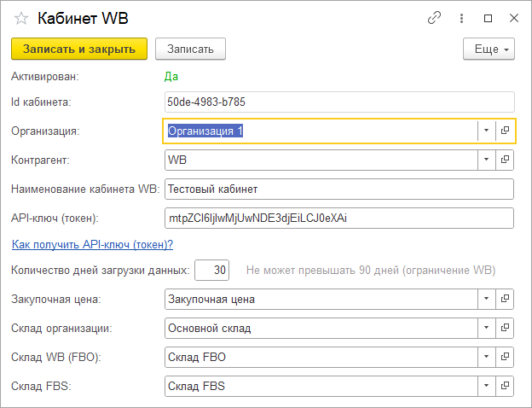Click Наименование кабинета WB field

coord(339,189)
